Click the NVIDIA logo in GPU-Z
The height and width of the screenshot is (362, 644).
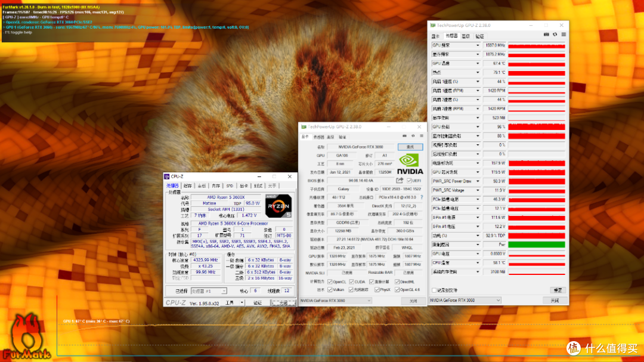click(410, 163)
